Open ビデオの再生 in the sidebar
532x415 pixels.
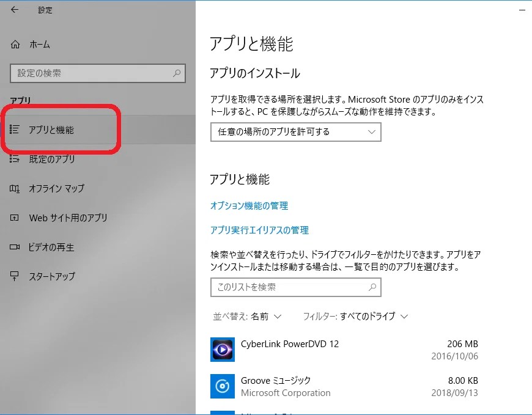coord(98,247)
